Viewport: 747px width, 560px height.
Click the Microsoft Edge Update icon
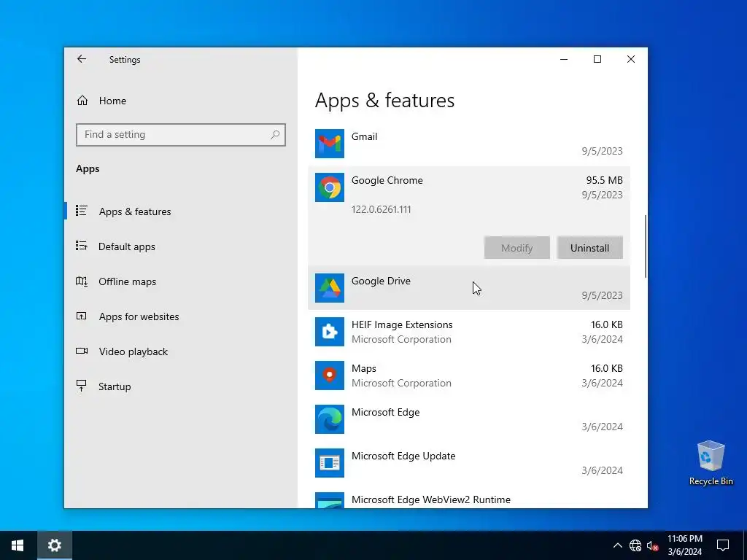pyautogui.click(x=330, y=463)
